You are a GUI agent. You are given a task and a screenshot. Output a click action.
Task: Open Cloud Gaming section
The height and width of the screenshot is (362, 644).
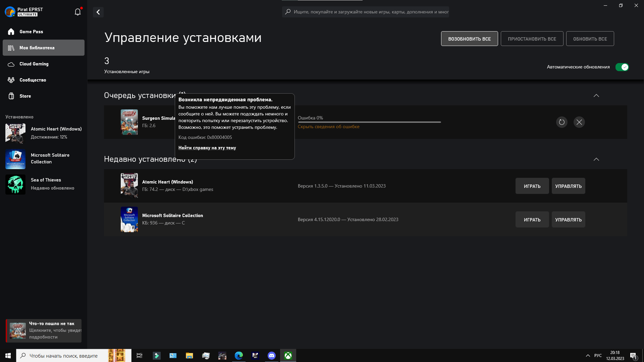pos(44,64)
